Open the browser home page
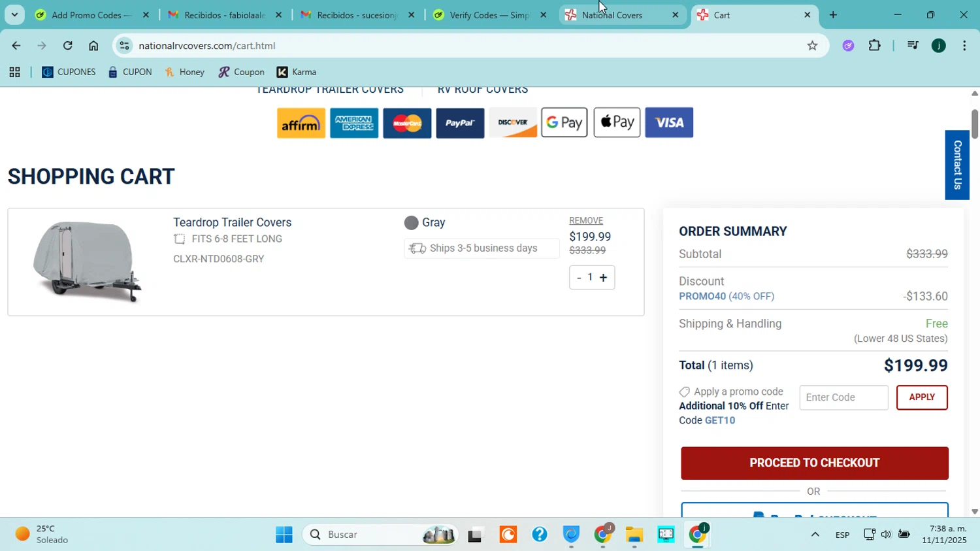Screen dimensions: 980x551 [x=93, y=46]
